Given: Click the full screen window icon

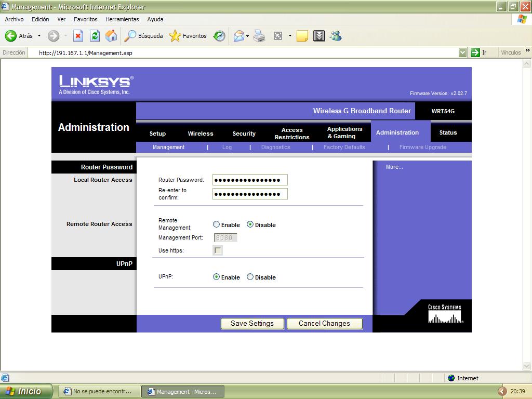Looking at the screenshot, I should tap(278, 36).
